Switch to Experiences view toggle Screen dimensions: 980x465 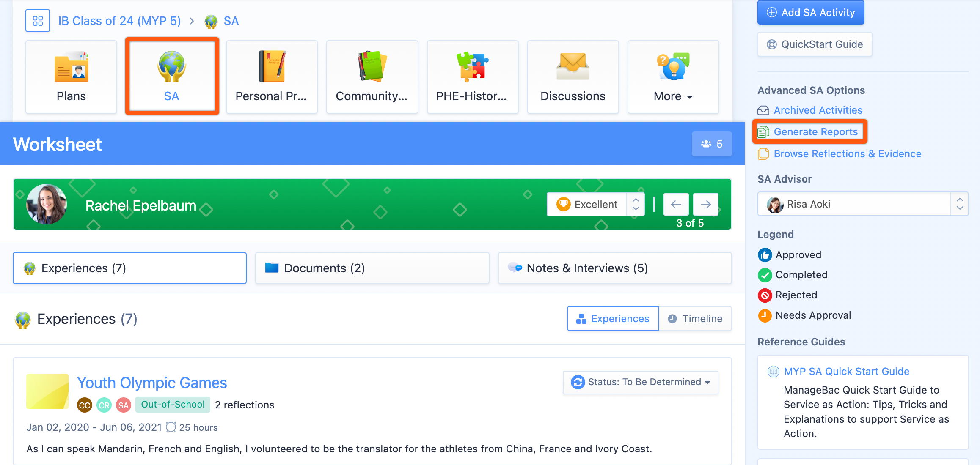(613, 319)
